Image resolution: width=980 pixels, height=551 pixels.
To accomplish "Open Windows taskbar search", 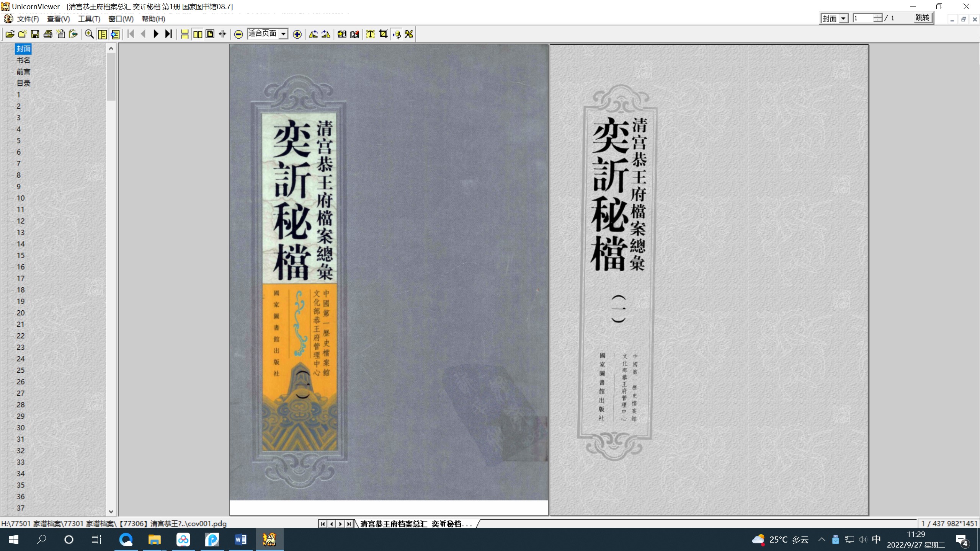I will click(x=41, y=540).
